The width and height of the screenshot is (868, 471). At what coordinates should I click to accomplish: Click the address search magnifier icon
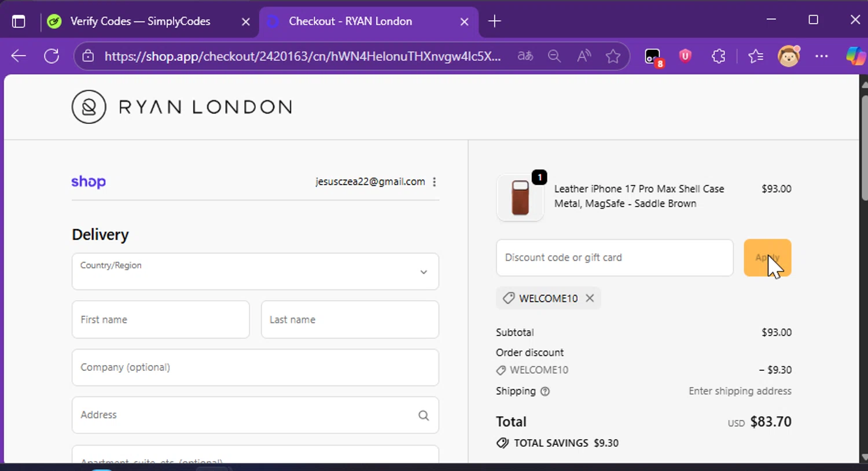[424, 415]
